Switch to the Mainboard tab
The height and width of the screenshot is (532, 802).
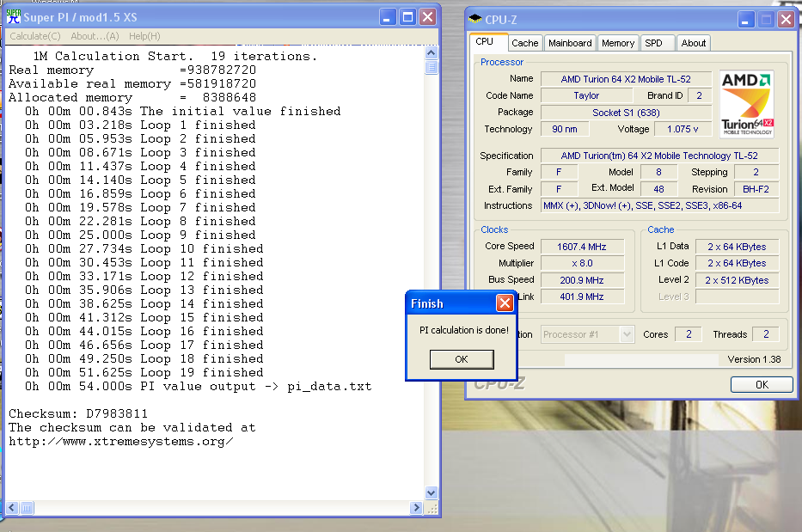click(570, 43)
